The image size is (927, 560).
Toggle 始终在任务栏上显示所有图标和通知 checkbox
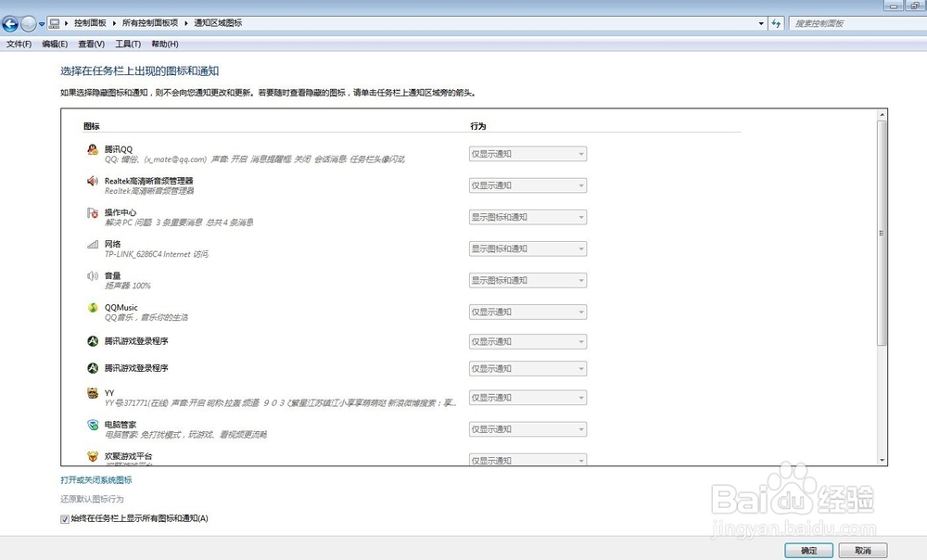[x=65, y=518]
